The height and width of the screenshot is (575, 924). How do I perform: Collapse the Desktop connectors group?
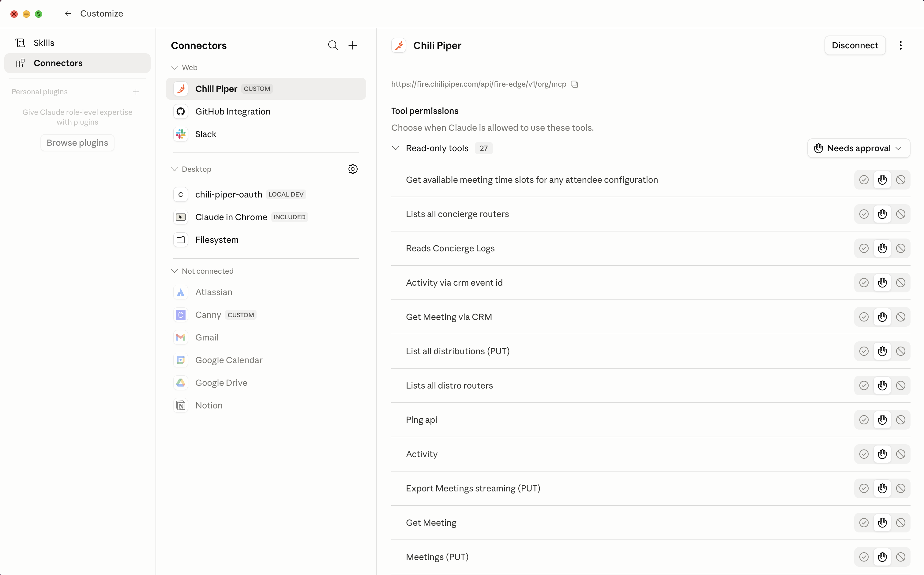point(175,169)
